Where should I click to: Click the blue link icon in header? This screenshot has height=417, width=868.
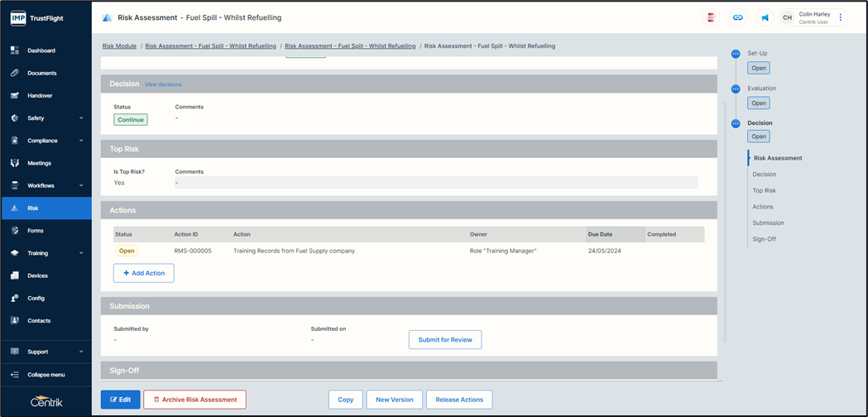coord(738,17)
